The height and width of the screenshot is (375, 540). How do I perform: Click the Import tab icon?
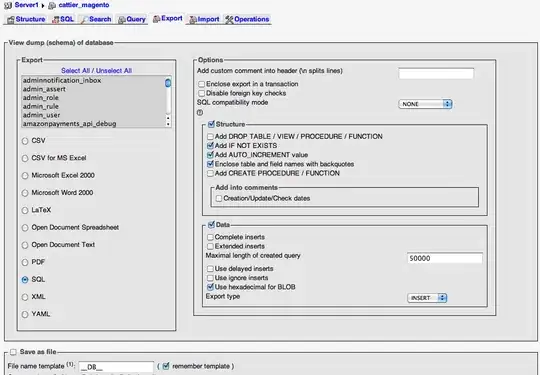(193, 19)
